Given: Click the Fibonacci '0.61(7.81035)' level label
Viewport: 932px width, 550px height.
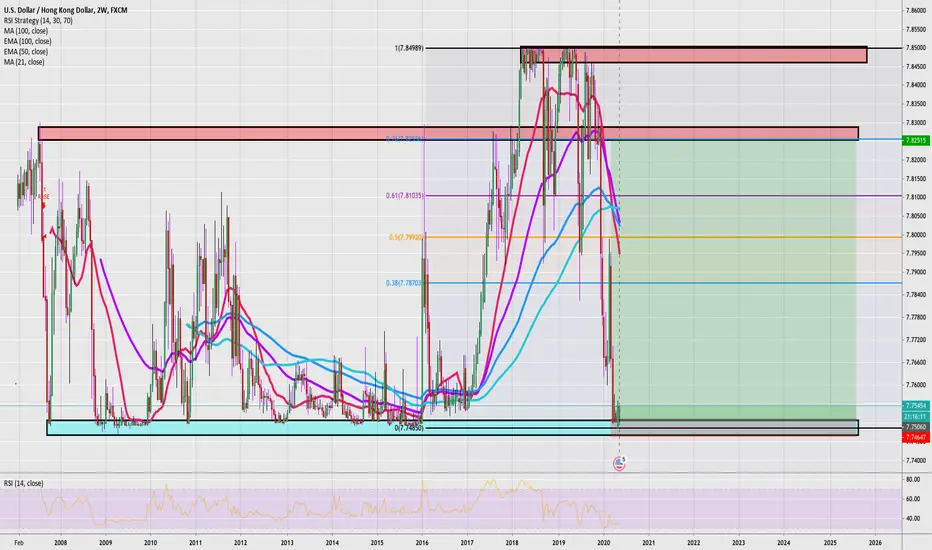Looking at the screenshot, I should pos(405,196).
